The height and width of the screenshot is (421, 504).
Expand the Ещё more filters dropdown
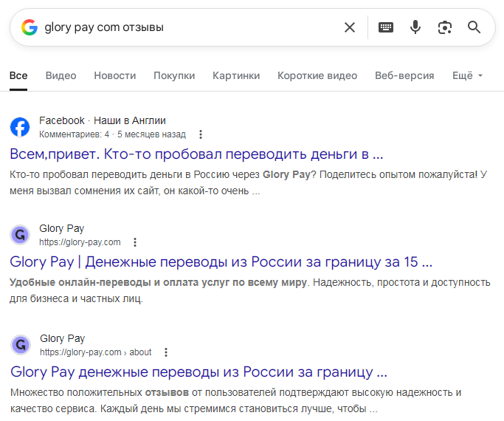pyautogui.click(x=467, y=75)
